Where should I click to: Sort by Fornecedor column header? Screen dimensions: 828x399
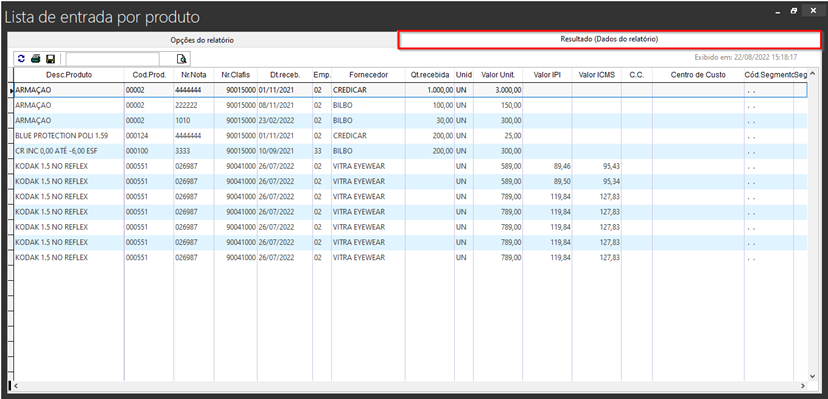(368, 75)
